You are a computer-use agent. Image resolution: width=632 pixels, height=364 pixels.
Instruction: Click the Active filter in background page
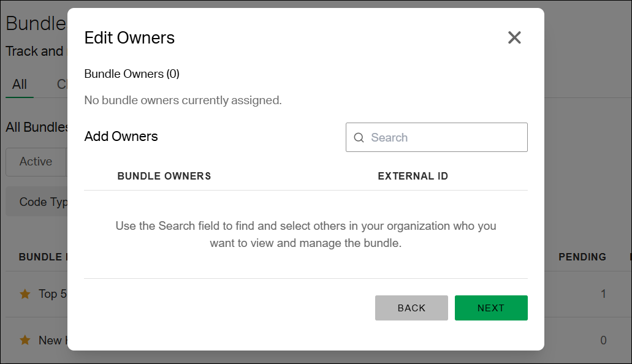pos(36,162)
